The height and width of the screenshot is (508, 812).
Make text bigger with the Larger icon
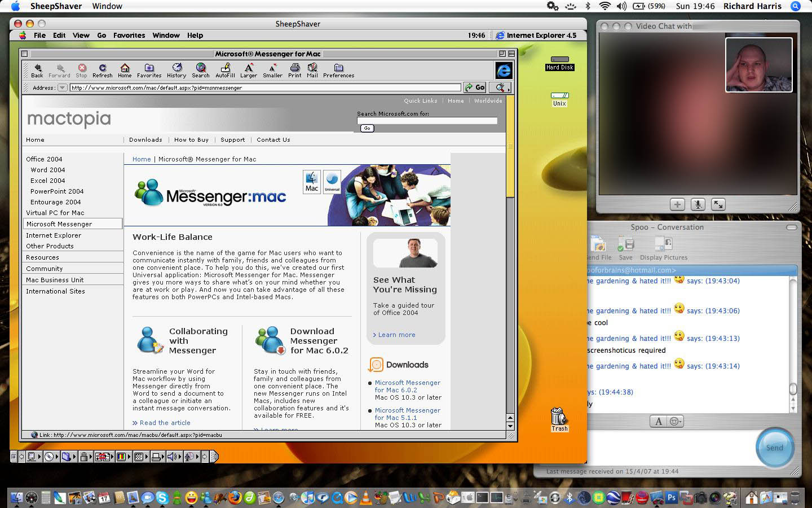(x=249, y=71)
